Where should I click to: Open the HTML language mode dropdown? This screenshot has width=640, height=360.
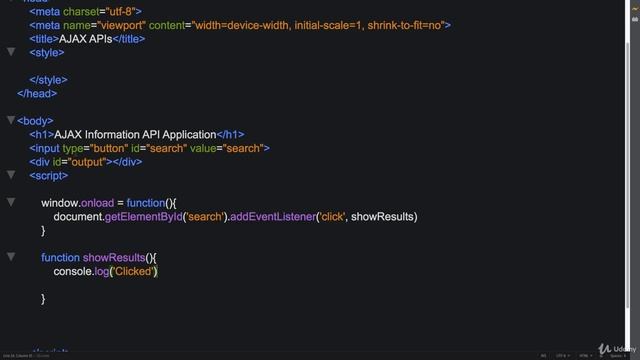click(585, 356)
